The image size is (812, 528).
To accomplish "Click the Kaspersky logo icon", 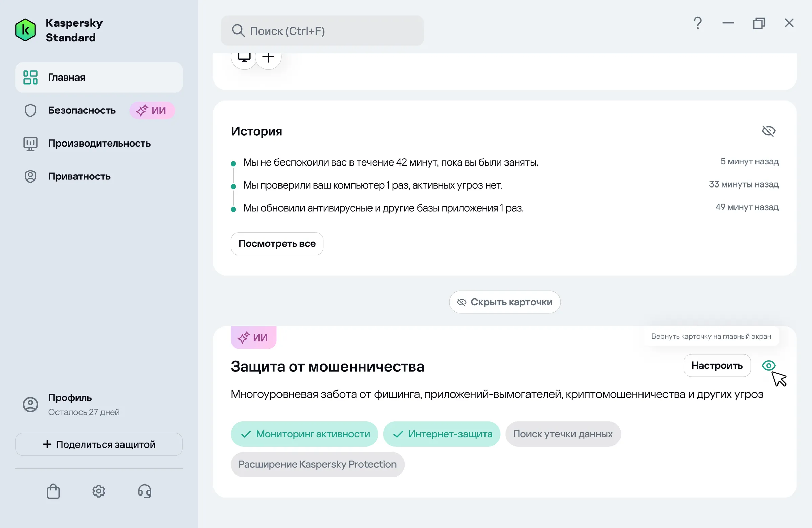I will click(25, 30).
